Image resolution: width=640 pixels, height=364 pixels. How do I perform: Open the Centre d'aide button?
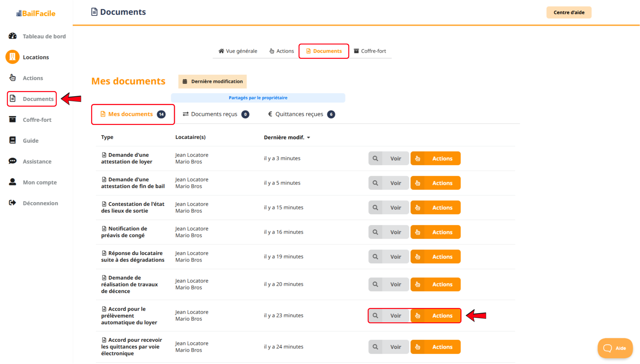tap(569, 13)
